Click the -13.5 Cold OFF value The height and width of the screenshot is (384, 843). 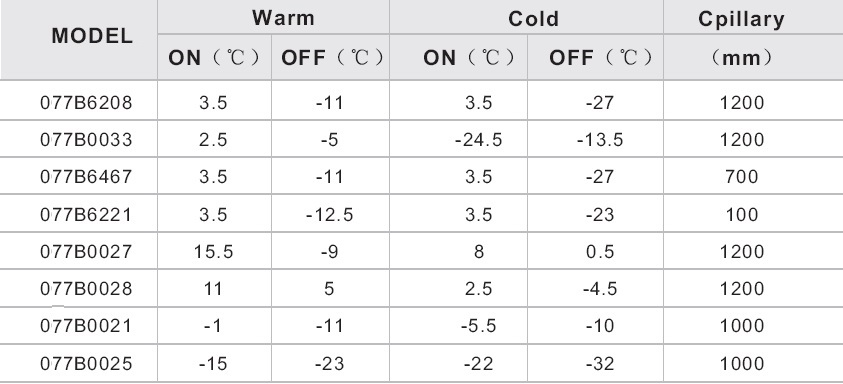pos(600,140)
